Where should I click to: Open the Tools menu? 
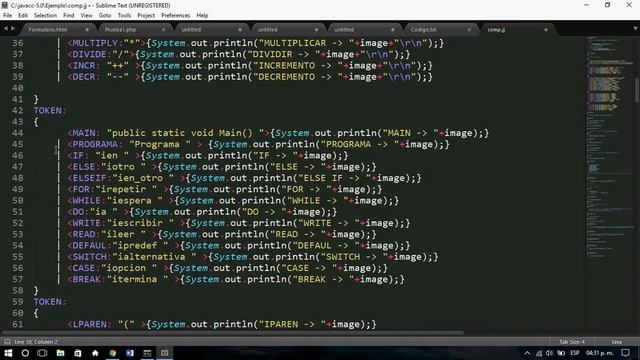124,16
